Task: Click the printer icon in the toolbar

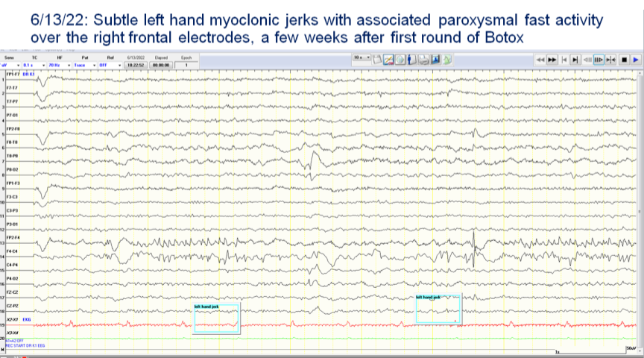Action: pyautogui.click(x=423, y=58)
